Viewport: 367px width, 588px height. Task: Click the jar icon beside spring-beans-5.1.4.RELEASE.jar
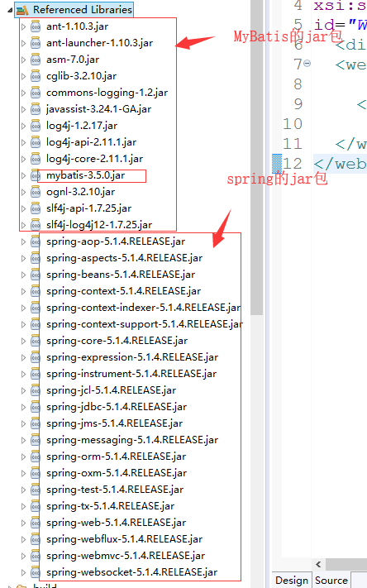36,275
